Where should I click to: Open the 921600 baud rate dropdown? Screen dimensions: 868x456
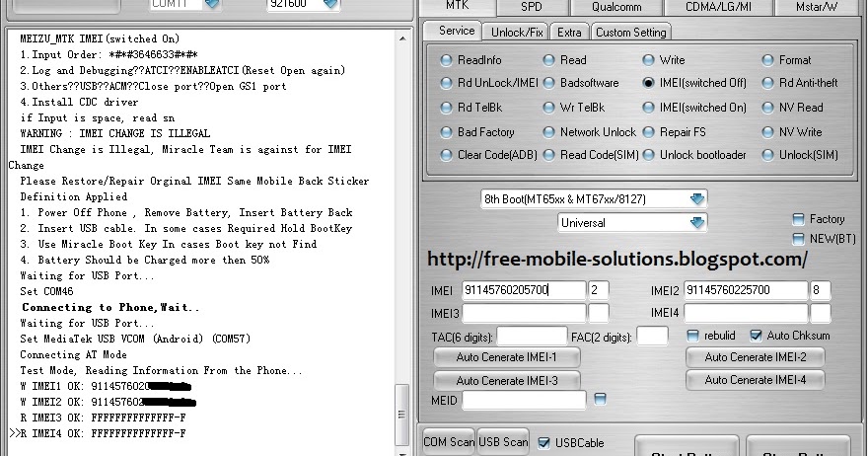coord(329,4)
